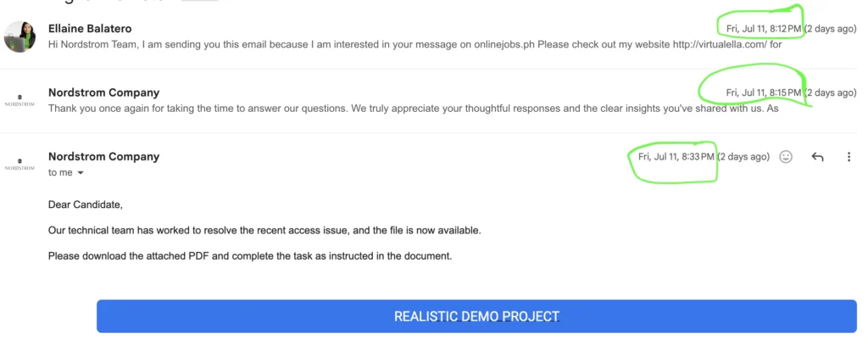Click the Fri, Jul 11, 8:12 PM timestamp
This screenshot has height=353, width=868.
click(763, 29)
